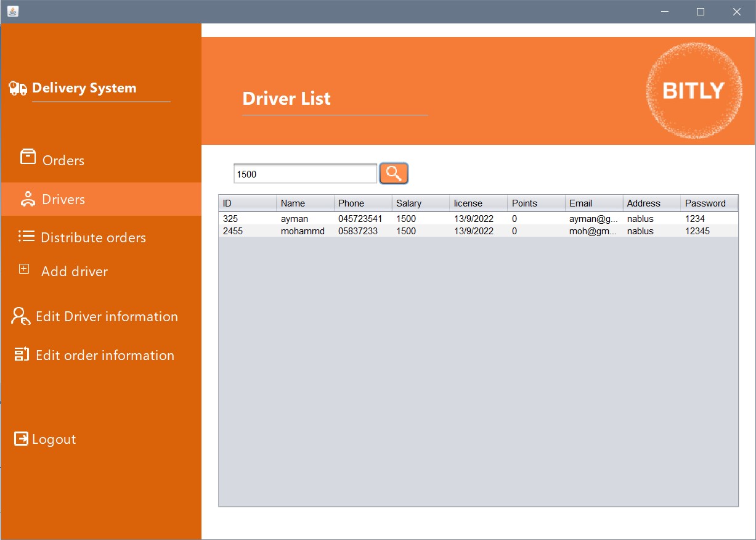
Task: Select the name cell mohammd
Action: pos(306,231)
